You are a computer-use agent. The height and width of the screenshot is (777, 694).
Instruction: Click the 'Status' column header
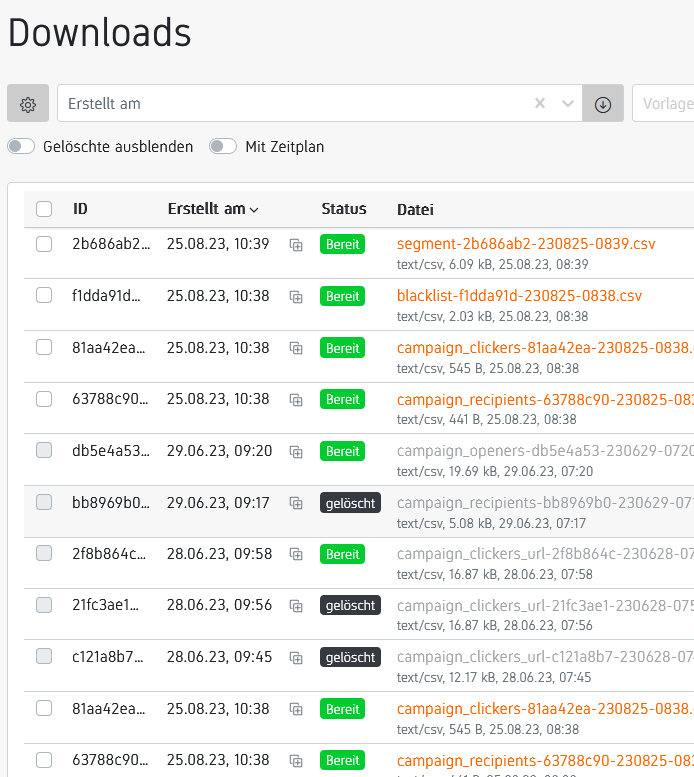(x=343, y=209)
